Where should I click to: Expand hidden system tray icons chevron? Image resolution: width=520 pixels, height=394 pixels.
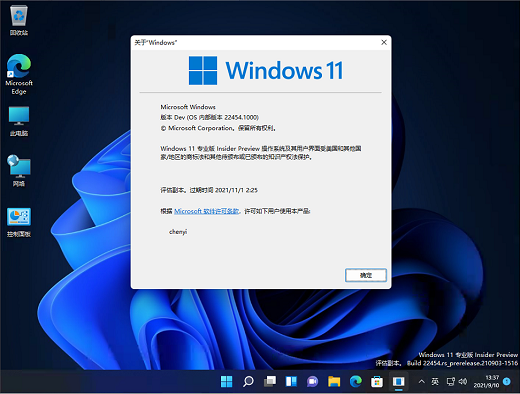(x=421, y=381)
